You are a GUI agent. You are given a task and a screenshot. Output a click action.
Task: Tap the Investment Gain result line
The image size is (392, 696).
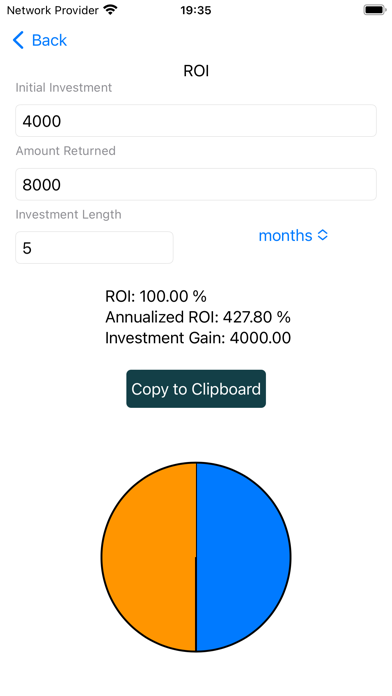pyautogui.click(x=198, y=338)
